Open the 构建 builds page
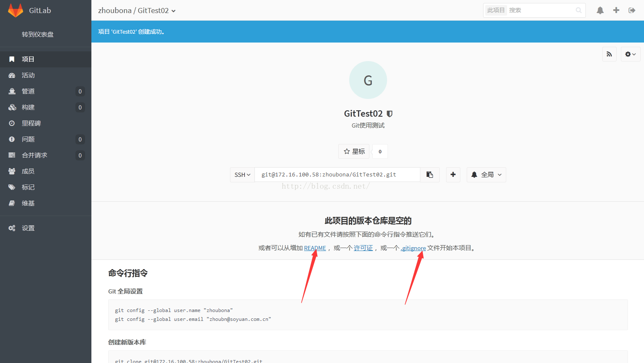This screenshot has width=644, height=363. [45, 107]
